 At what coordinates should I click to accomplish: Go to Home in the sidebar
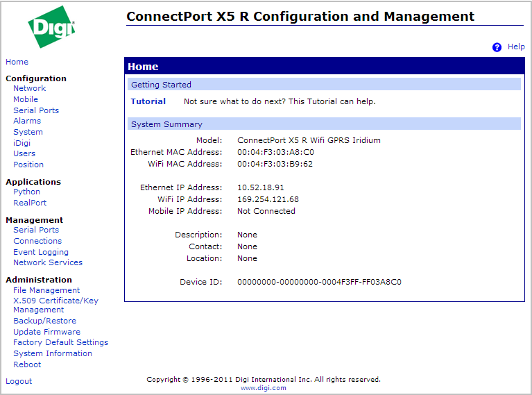click(x=17, y=62)
